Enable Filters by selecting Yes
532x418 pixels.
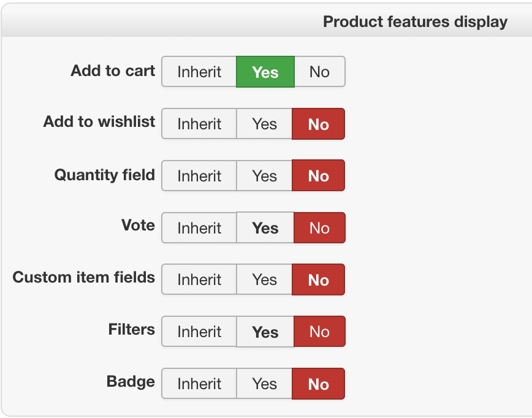265,332
